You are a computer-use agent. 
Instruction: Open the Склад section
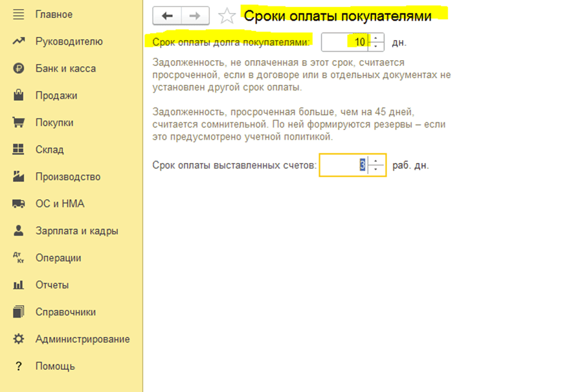(x=49, y=149)
